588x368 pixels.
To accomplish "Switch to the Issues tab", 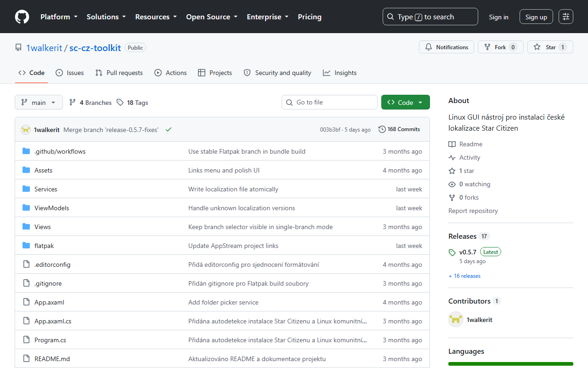I will tap(70, 73).
